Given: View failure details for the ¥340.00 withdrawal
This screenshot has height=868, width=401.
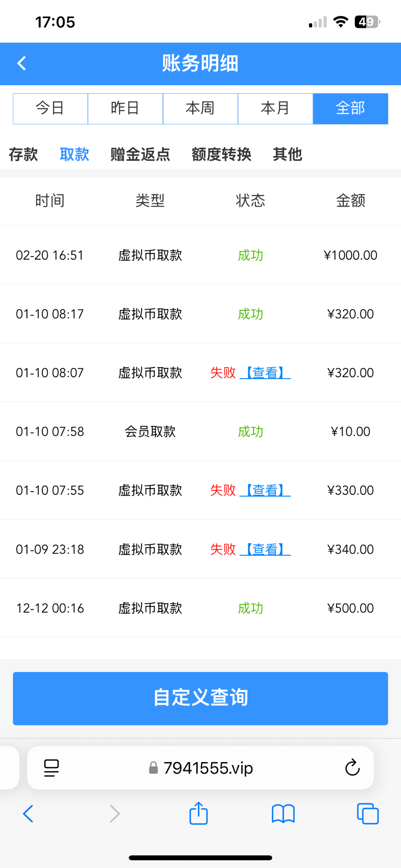Looking at the screenshot, I should pos(265,549).
